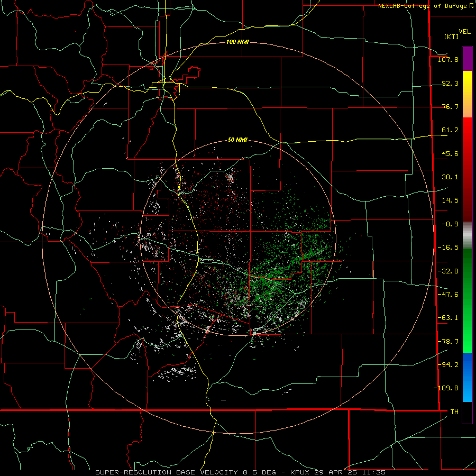Click the 14.5 velocity scale value
This screenshot has height=476, width=476.
(450, 200)
